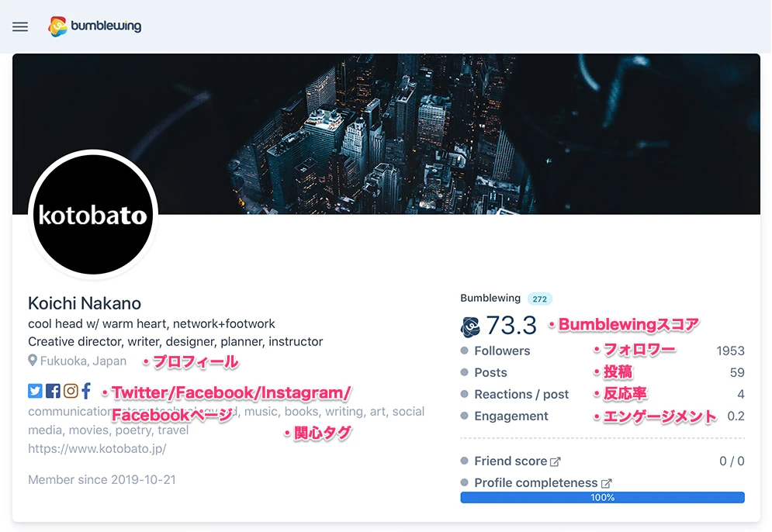This screenshot has width=772, height=532.
Task: Open the Facebook page "f" icon
Action: tap(86, 391)
